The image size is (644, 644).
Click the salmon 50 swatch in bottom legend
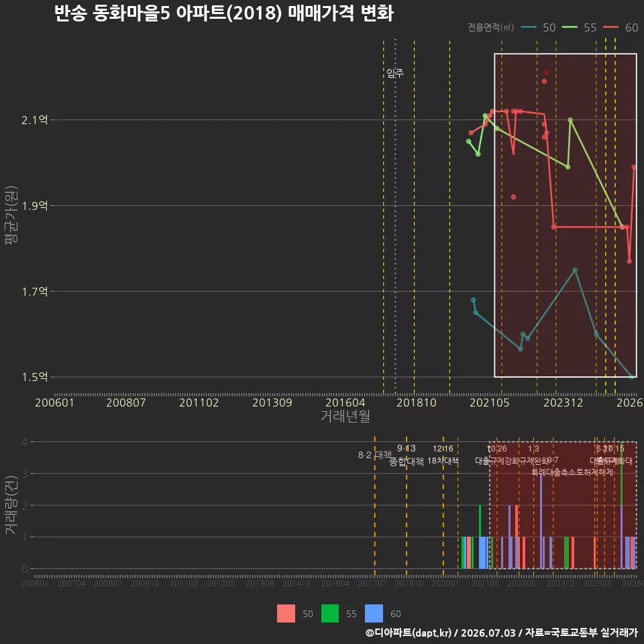[286, 614]
